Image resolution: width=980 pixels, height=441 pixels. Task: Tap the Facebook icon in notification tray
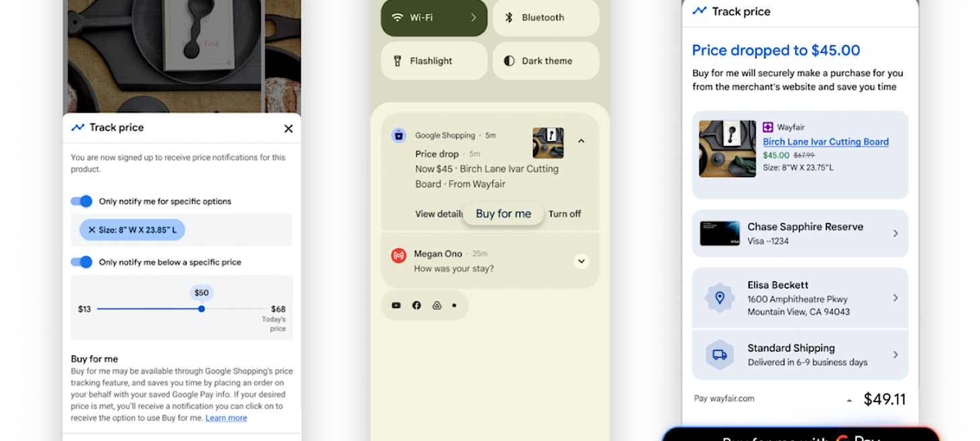[x=416, y=305]
